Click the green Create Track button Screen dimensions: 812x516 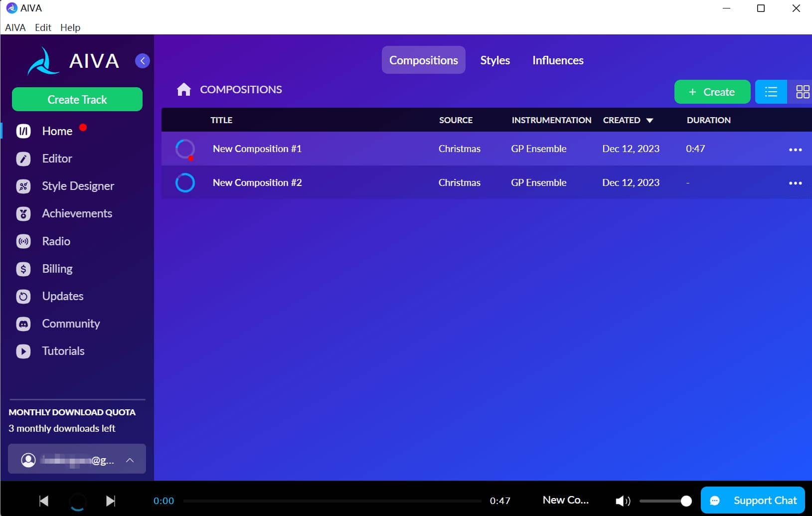[x=77, y=99]
